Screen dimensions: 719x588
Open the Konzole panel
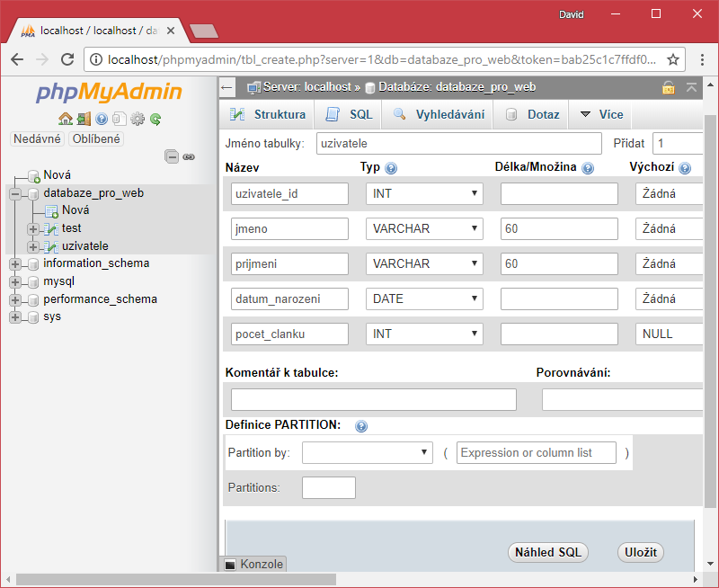coord(255,564)
